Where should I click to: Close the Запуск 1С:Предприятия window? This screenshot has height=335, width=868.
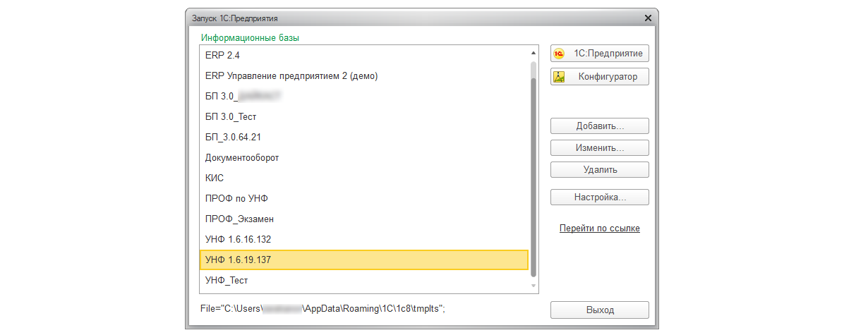[x=648, y=17]
